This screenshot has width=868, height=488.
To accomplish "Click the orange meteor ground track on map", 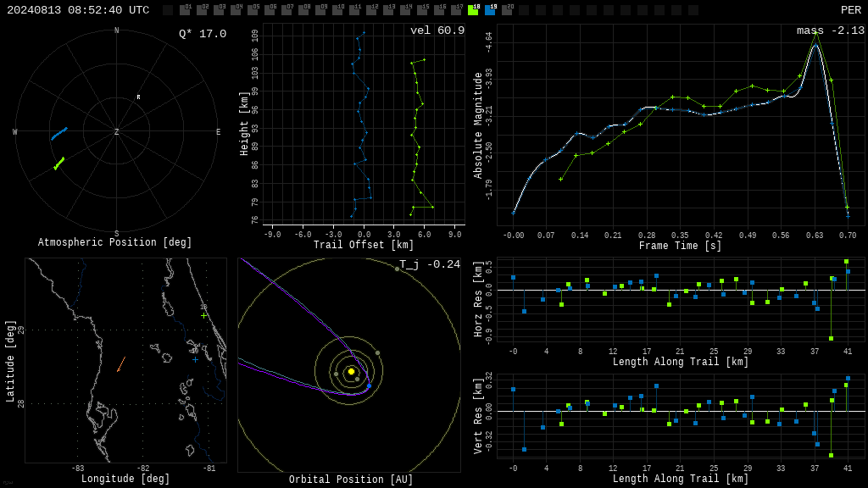I will coord(121,364).
